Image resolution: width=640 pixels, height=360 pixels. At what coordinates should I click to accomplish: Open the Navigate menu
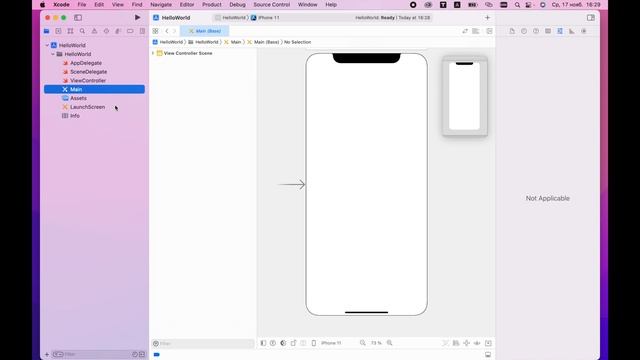pyautogui.click(x=161, y=4)
